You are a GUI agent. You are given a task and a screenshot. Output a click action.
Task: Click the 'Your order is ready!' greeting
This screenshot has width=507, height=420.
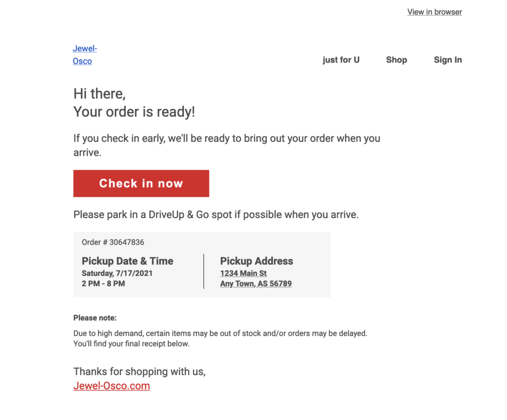click(134, 112)
